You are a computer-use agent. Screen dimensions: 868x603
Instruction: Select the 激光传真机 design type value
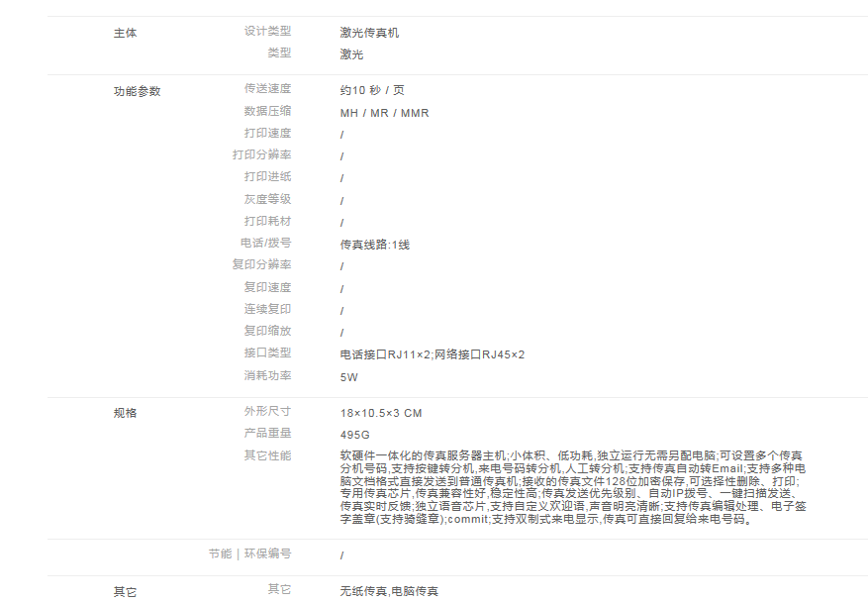pyautogui.click(x=369, y=33)
